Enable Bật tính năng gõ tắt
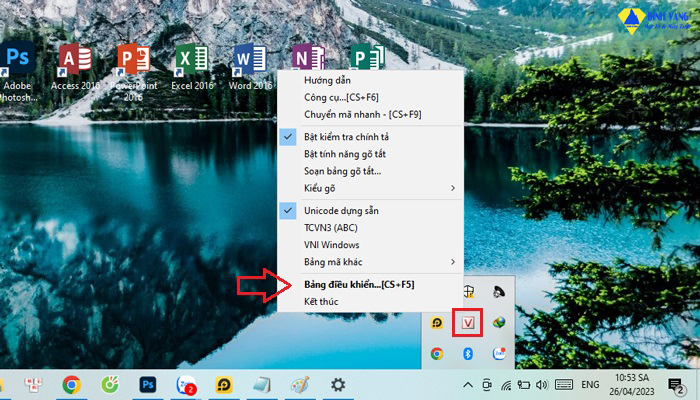 click(x=371, y=154)
